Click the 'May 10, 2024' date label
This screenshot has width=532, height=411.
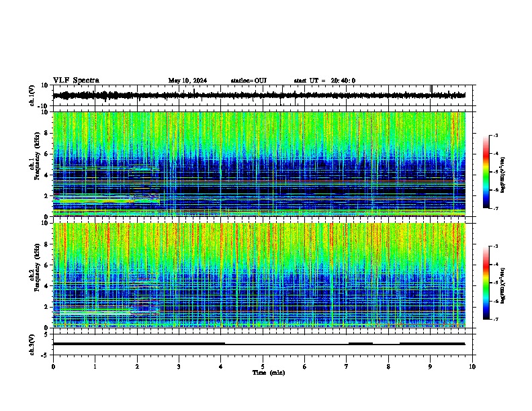[187, 81]
